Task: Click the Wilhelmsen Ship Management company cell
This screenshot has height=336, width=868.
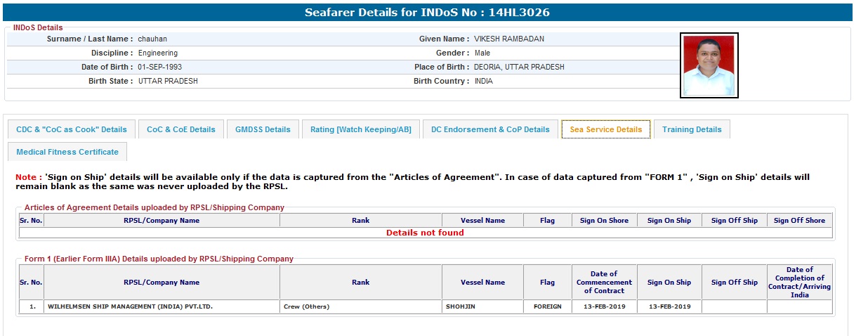Action: [130, 306]
